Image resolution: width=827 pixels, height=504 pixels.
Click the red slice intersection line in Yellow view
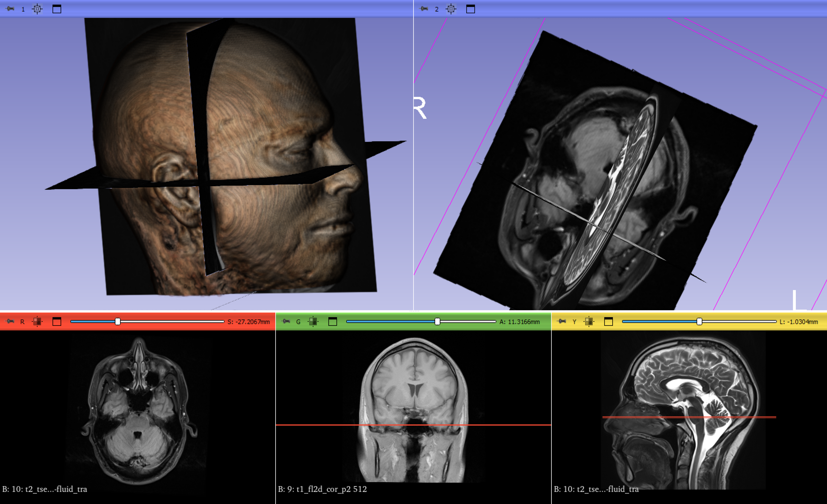689,417
